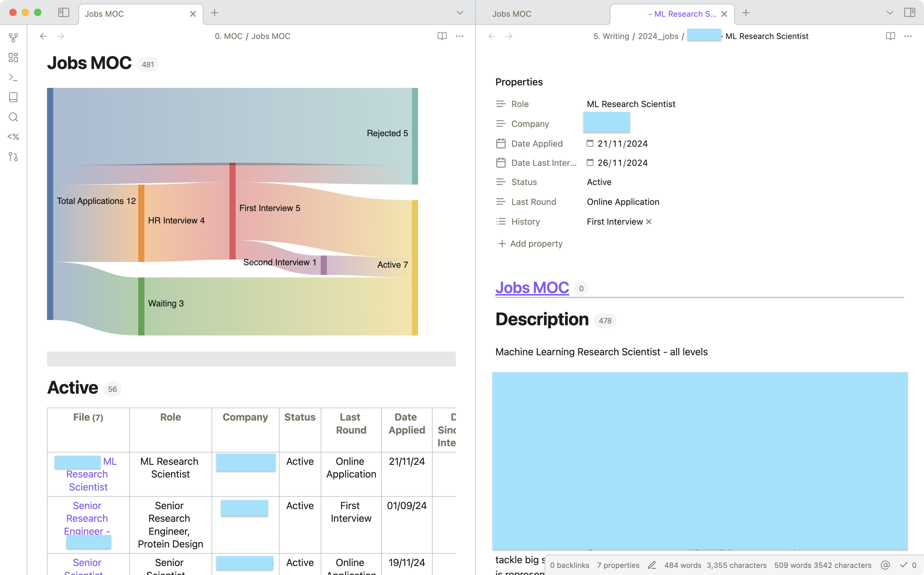This screenshot has height=575, width=924.
Task: Toggle the right sidebar icon
Action: tap(909, 13)
